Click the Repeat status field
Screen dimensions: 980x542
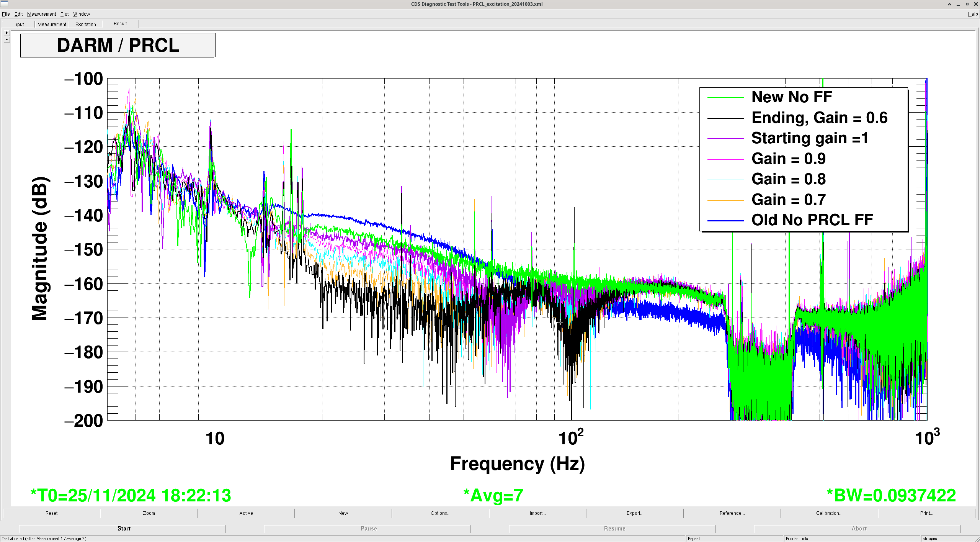coord(734,539)
